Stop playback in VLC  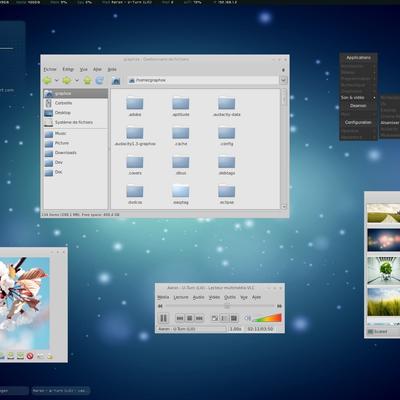(x=190, y=318)
